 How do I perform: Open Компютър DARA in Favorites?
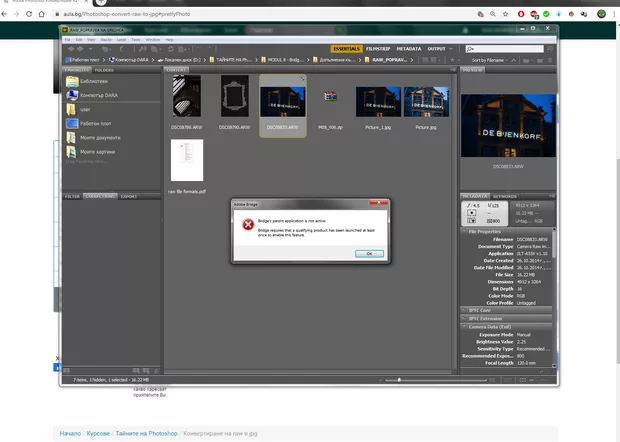coord(98,95)
